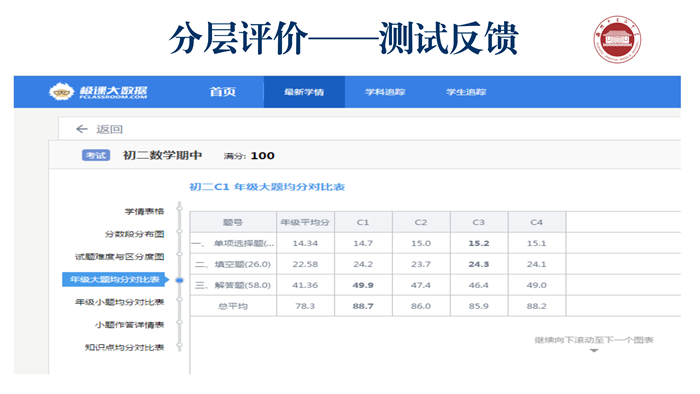This screenshot has height=394, width=700.
Task: Click the 88.2 cell under C4
Action: coord(537,306)
